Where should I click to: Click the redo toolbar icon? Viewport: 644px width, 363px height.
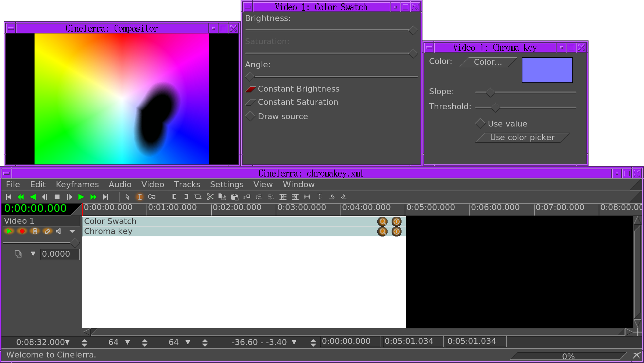click(x=343, y=197)
